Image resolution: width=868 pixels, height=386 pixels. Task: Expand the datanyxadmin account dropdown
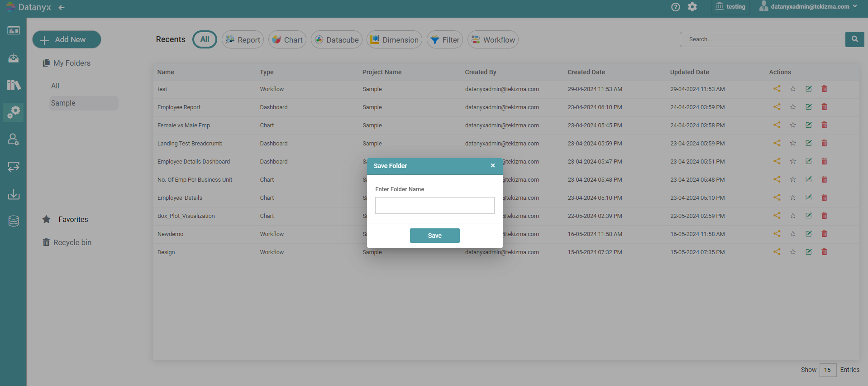(x=808, y=7)
